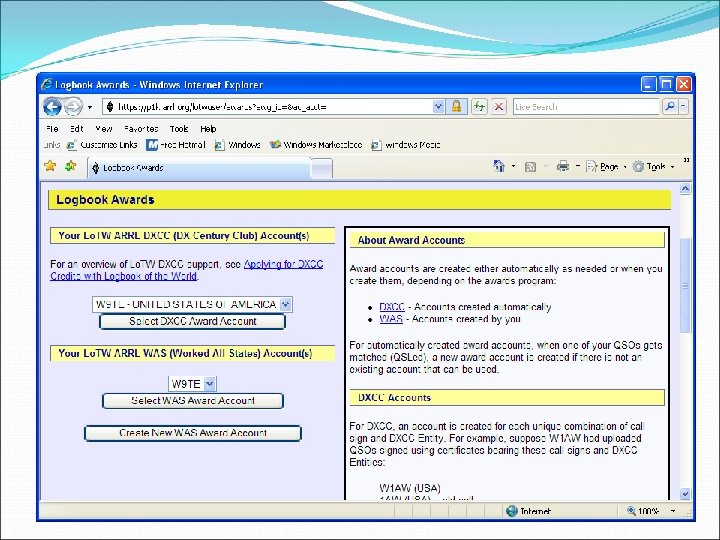The height and width of the screenshot is (540, 720).
Task: Click the red Stop loading icon
Action: pos(499,107)
